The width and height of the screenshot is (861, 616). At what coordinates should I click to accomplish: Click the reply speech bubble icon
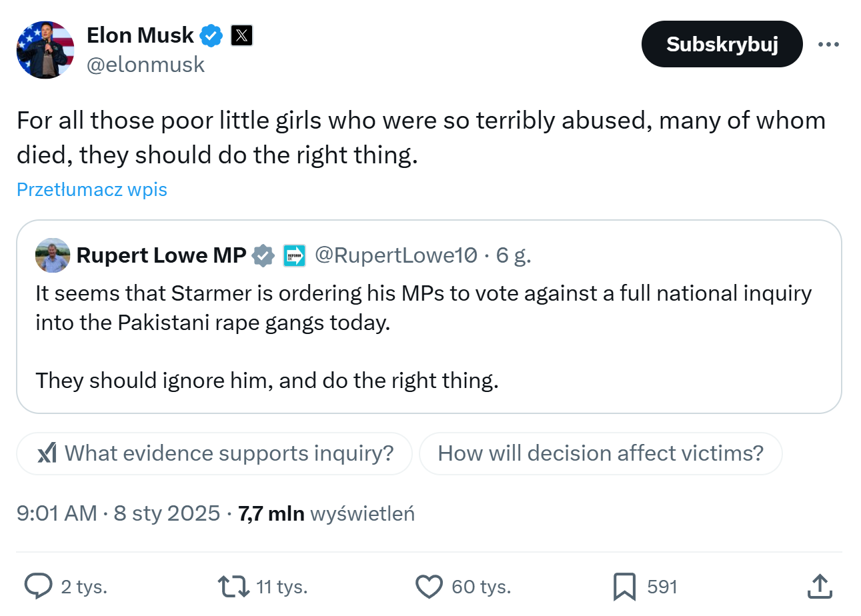click(x=39, y=587)
